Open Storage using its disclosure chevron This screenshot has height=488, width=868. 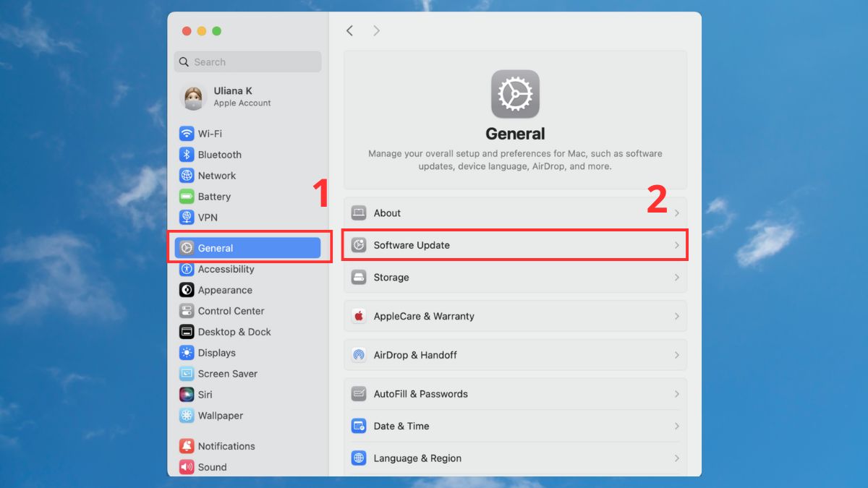[677, 277]
